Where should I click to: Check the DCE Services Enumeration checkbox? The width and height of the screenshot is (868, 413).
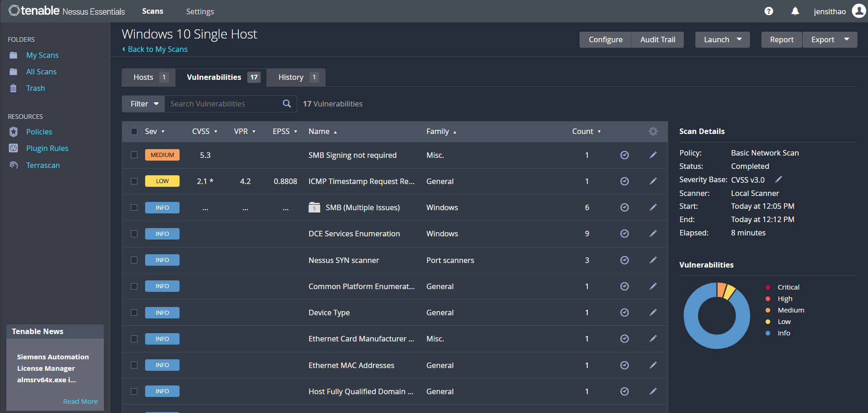[x=134, y=234]
